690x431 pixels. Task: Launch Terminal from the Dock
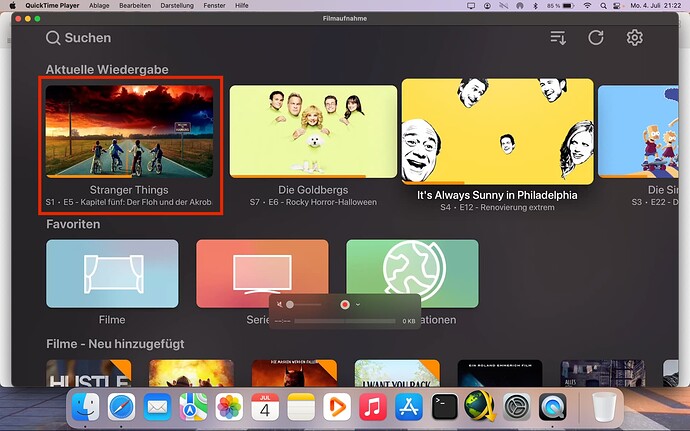pos(444,407)
